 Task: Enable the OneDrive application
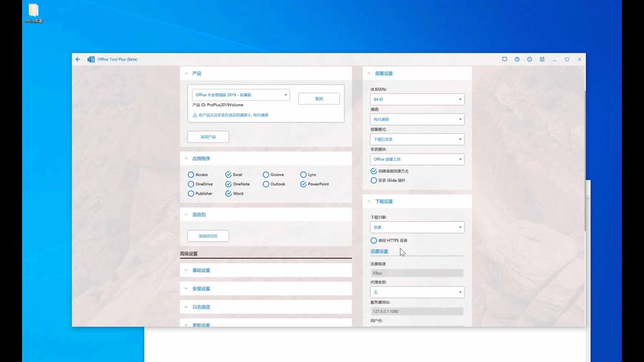(x=191, y=184)
